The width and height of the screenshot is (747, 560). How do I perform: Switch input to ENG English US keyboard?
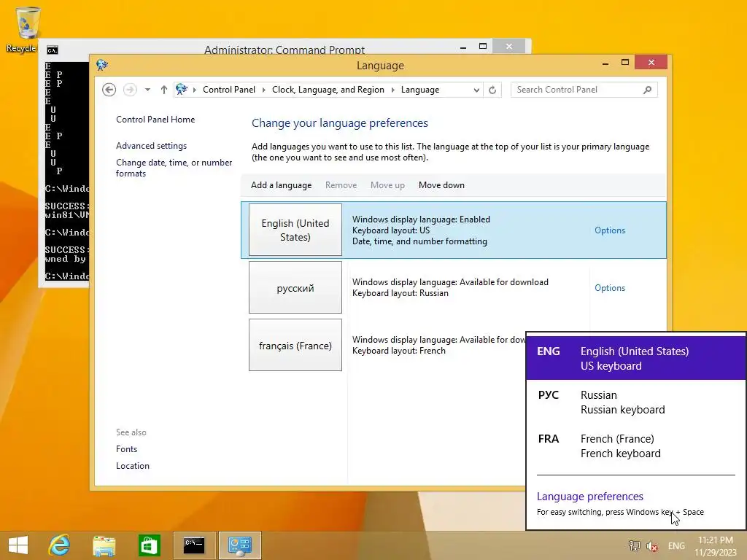tap(635, 358)
